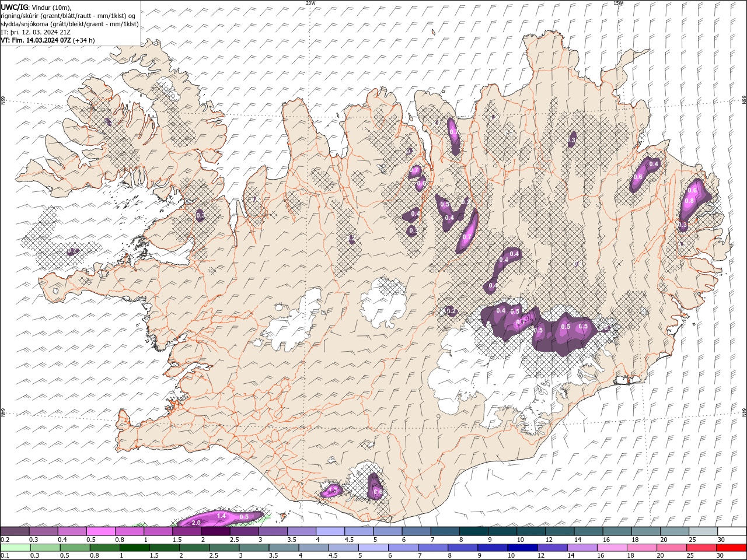Click the lower legend swatch between 10 and 12
The height and width of the screenshot is (560, 747).
pos(522,548)
